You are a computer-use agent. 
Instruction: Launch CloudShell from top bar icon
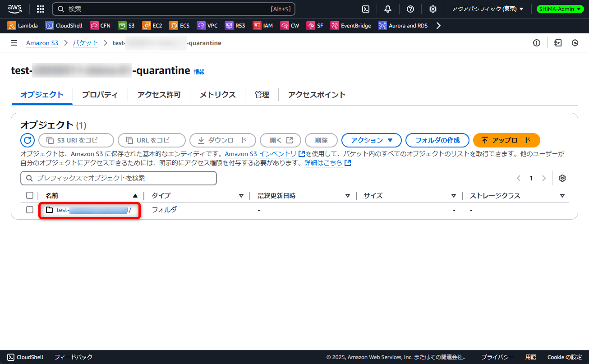click(x=366, y=9)
